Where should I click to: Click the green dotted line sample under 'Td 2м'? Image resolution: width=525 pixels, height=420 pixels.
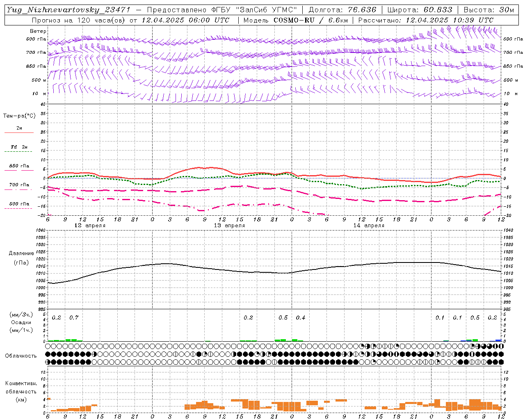(x=18, y=152)
